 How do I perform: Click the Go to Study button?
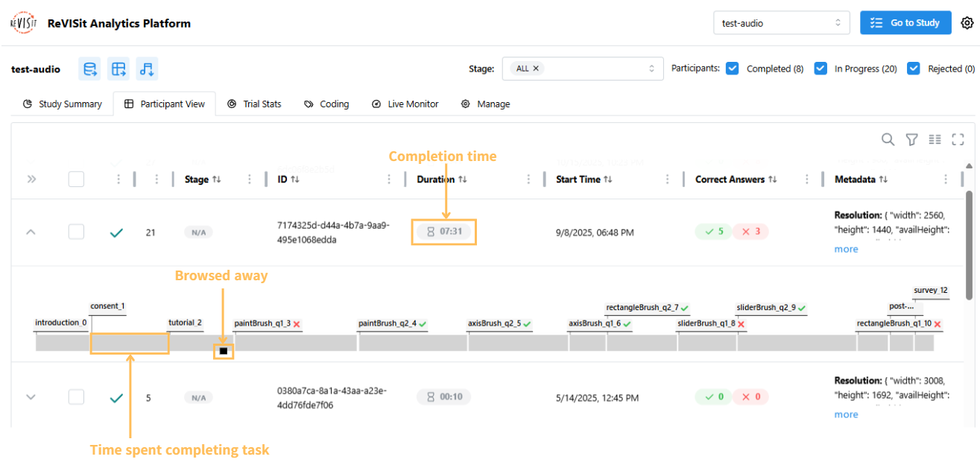coord(905,23)
